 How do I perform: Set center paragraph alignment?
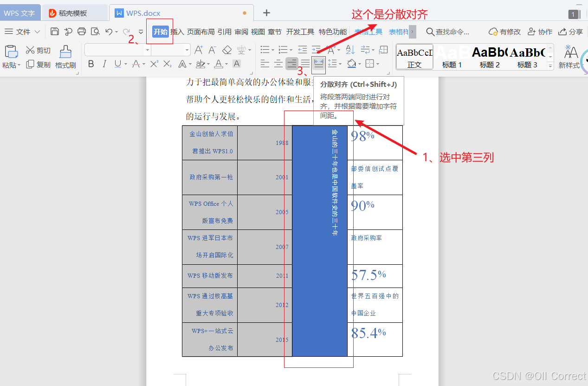click(278, 64)
